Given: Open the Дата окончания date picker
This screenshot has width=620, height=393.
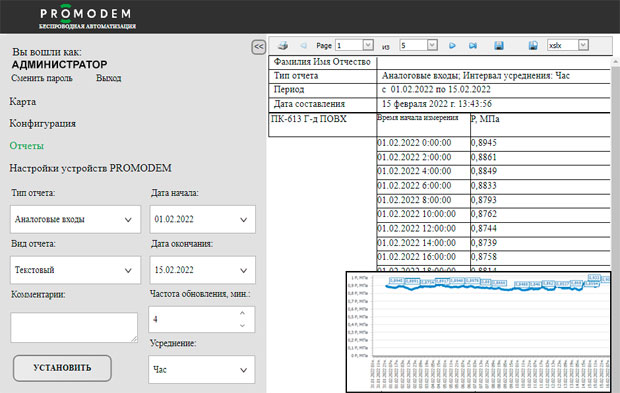Looking at the screenshot, I should click(202, 270).
